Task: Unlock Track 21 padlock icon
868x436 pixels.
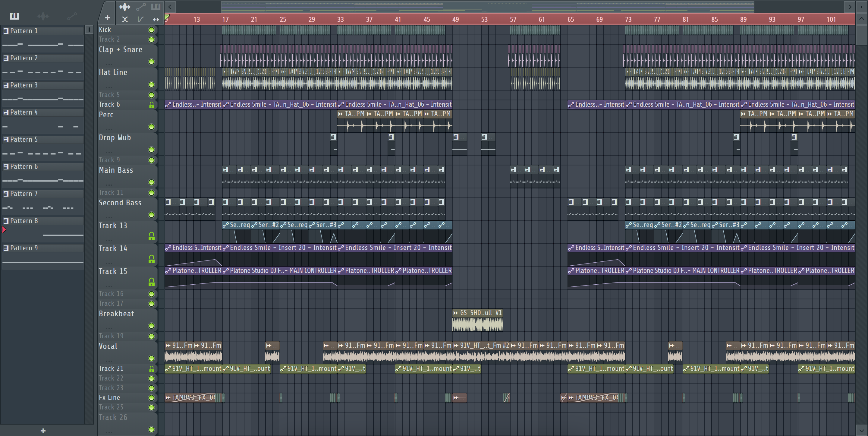Action: pos(152,369)
